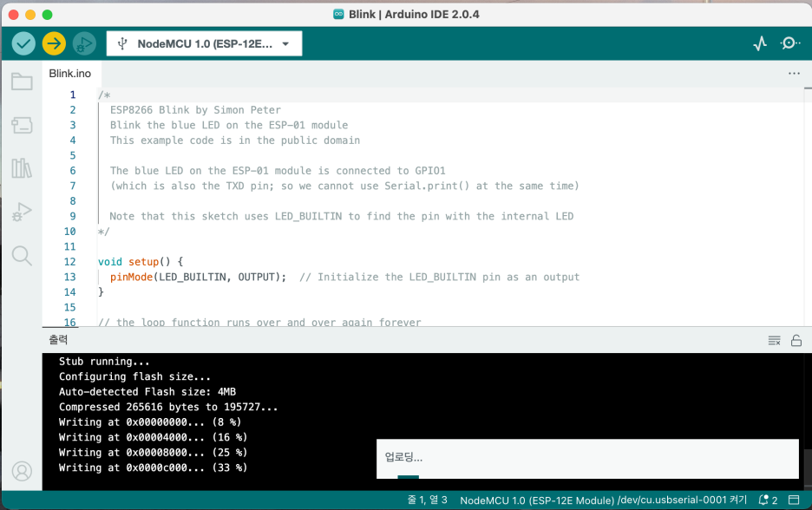The height and width of the screenshot is (510, 812).
Task: Click the Verify sketch checkmark button
Action: click(23, 43)
